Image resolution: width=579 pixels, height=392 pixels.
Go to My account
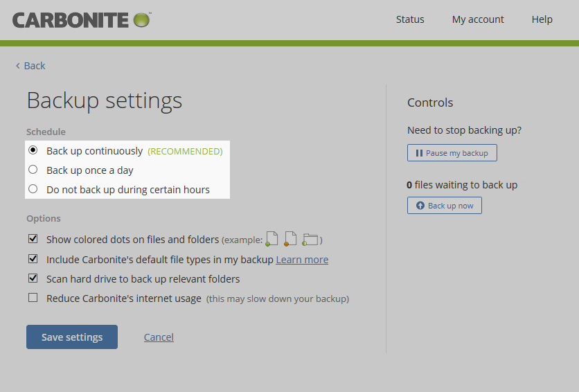click(478, 19)
